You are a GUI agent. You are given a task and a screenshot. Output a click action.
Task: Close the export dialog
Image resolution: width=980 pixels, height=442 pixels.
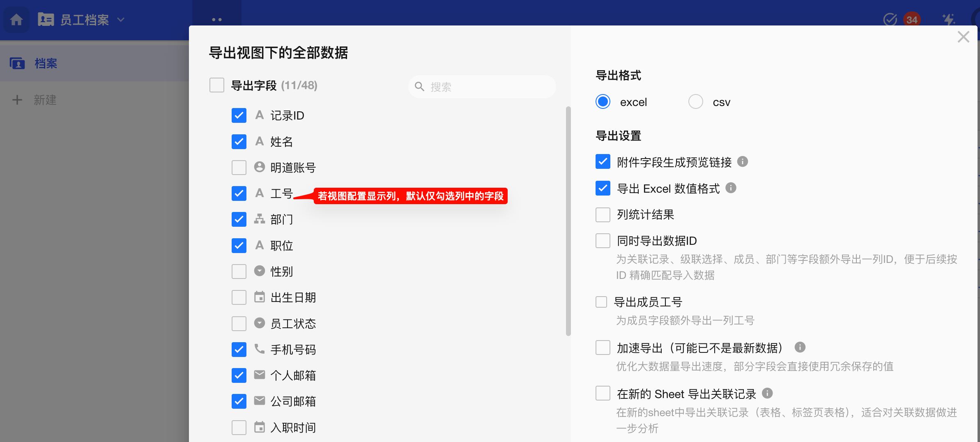point(963,37)
